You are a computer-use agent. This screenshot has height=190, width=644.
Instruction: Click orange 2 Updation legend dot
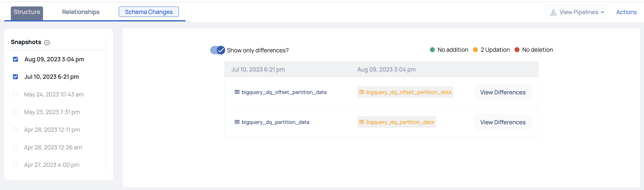click(x=475, y=50)
